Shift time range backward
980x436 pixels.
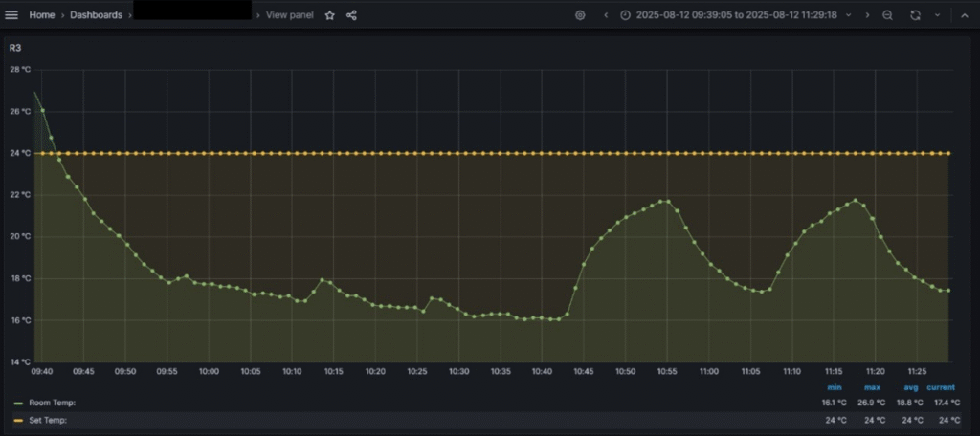606,15
